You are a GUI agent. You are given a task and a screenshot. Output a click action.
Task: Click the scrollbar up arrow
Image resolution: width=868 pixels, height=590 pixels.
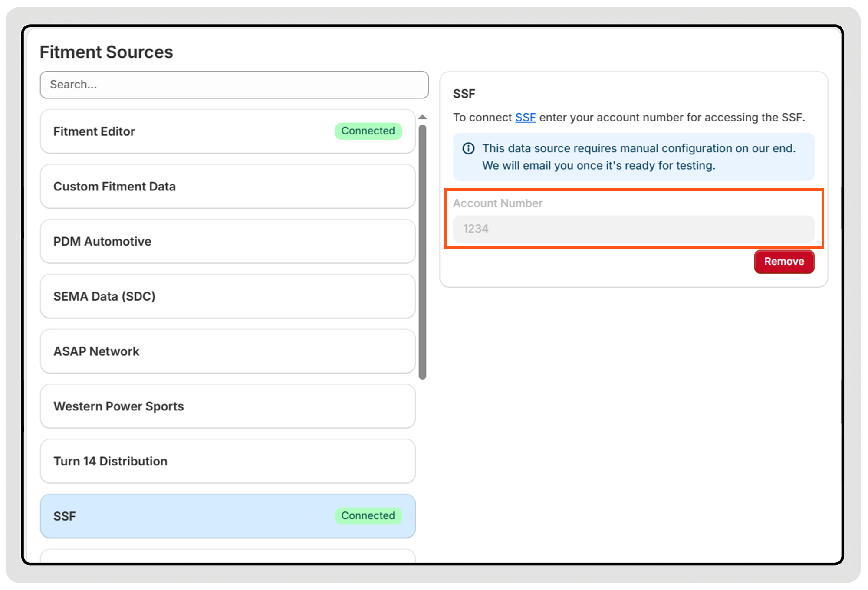point(422,117)
